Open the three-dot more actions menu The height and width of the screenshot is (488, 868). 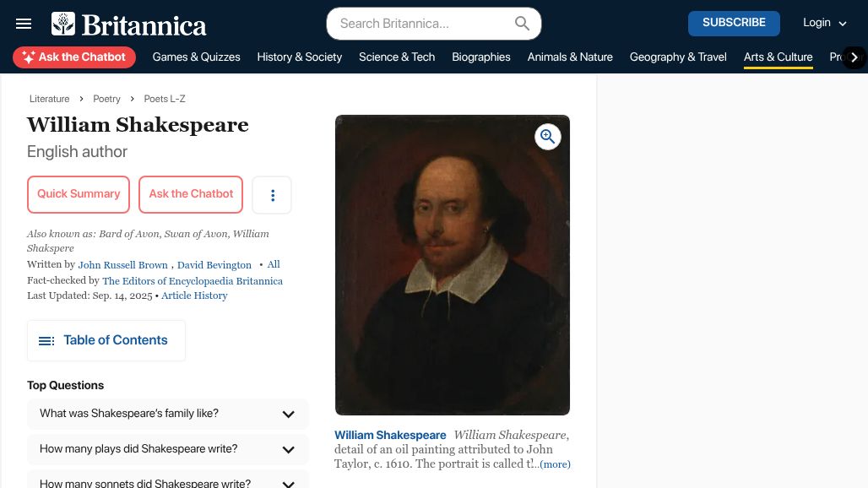[272, 195]
